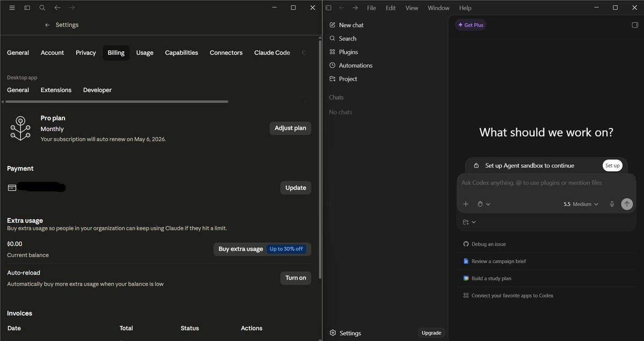Open the 5.5 Medium model dropdown
Image resolution: width=644 pixels, height=341 pixels.
(581, 204)
